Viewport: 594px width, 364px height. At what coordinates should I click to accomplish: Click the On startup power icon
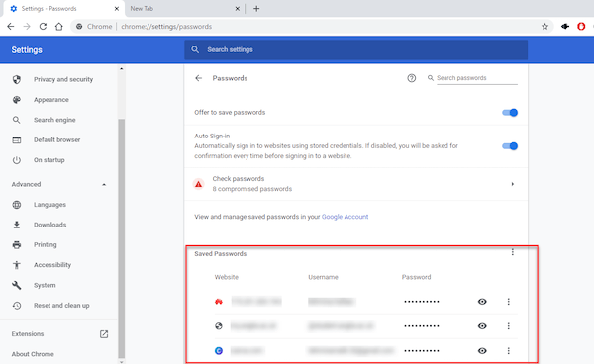pos(17,160)
